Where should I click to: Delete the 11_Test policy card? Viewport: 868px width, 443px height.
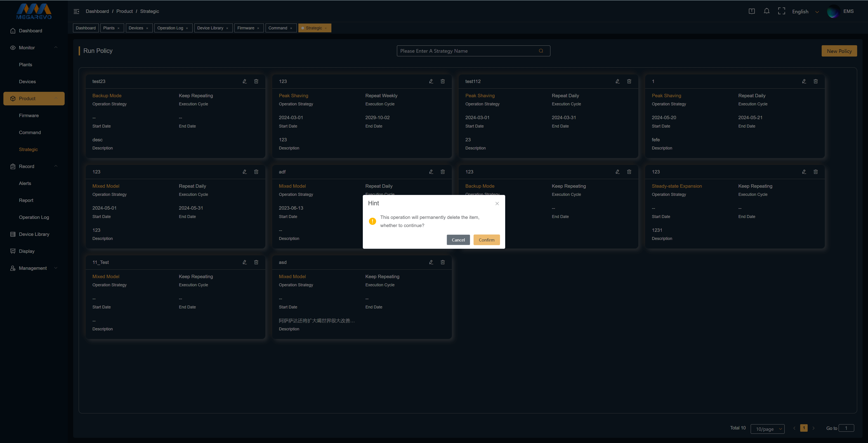(256, 262)
